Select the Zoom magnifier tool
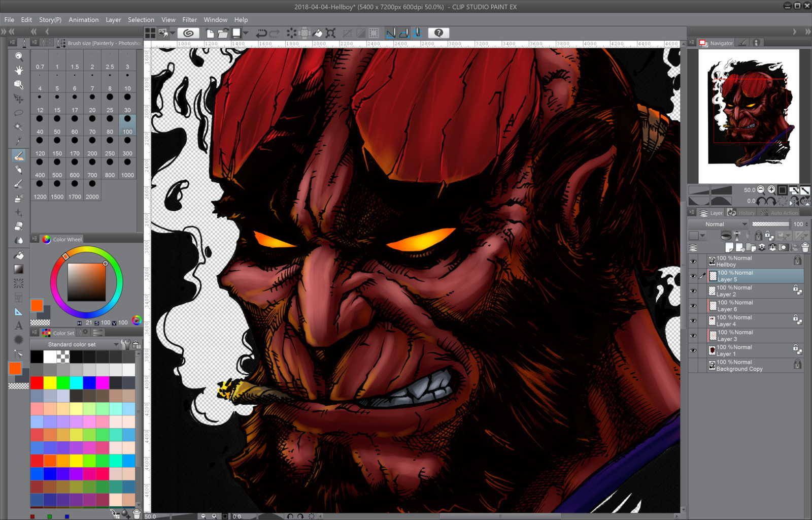The width and height of the screenshot is (812, 520). [x=19, y=56]
